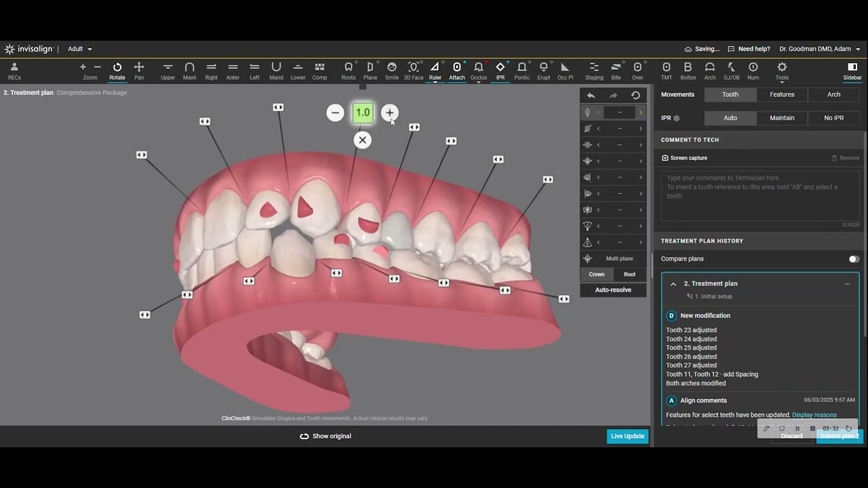
Task: Zoom out with the minus icon
Action: point(98,67)
